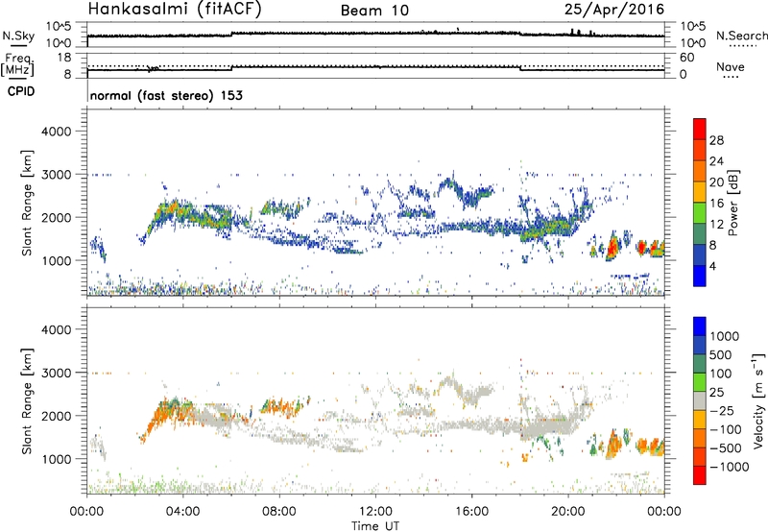Image resolution: width=768 pixels, height=532 pixels.
Task: Select the "08:00" time tick label
Action: click(278, 512)
